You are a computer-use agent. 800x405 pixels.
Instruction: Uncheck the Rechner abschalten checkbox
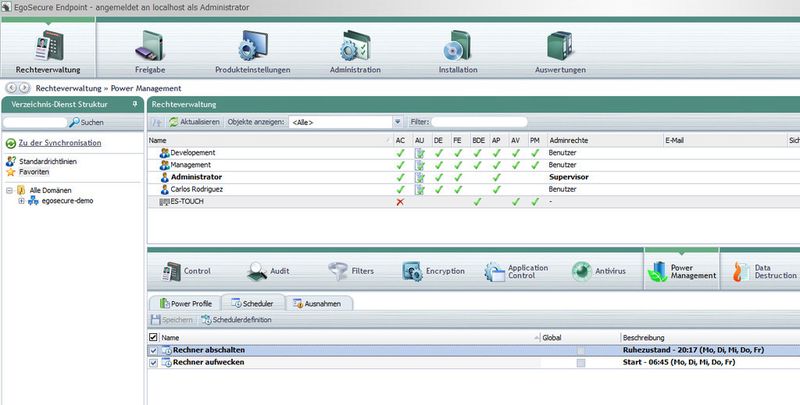coord(153,350)
